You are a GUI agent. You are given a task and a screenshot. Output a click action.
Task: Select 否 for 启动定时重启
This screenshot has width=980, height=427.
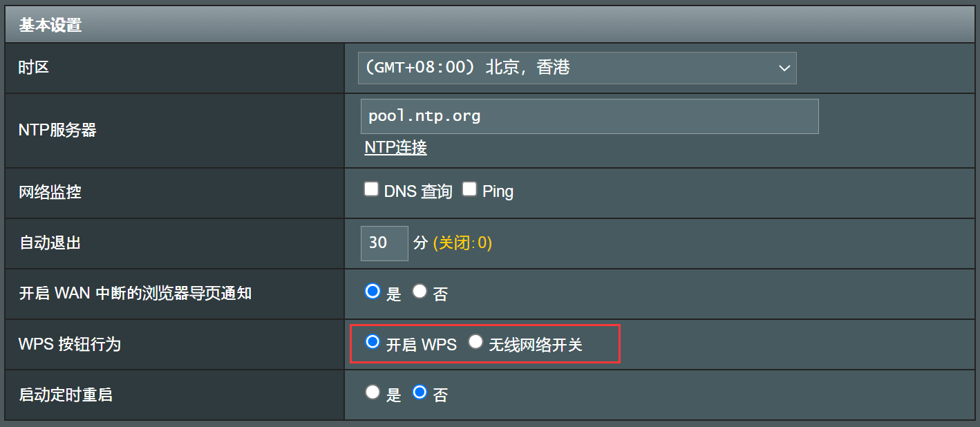pyautogui.click(x=420, y=392)
